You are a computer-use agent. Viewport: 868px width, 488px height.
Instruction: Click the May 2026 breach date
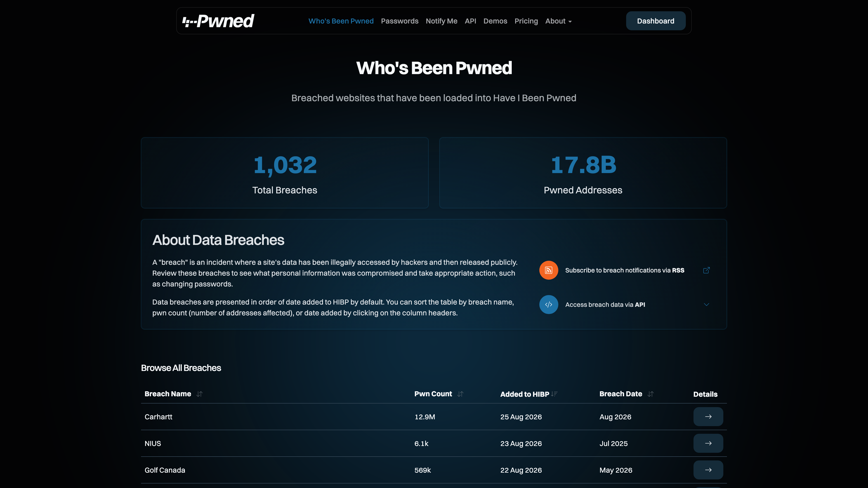[616, 470]
